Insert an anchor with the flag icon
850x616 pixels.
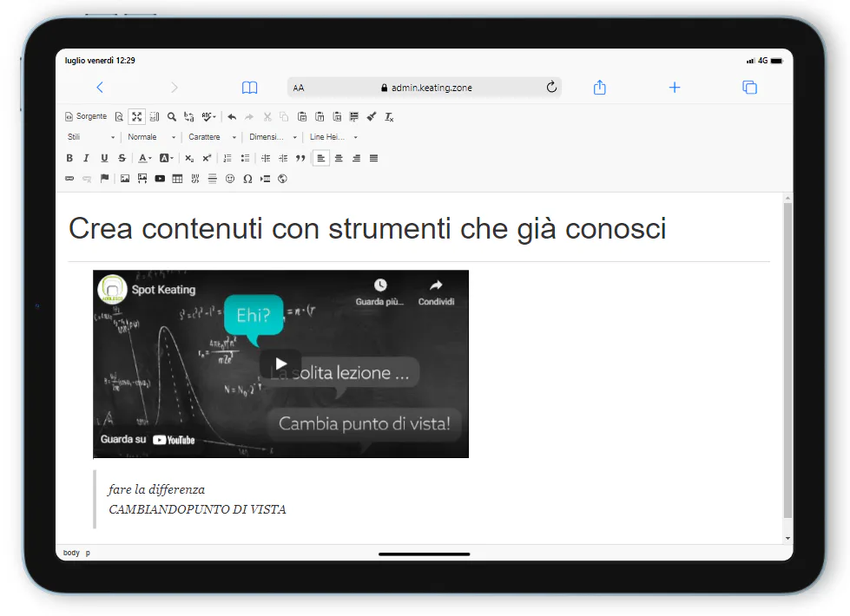point(105,178)
